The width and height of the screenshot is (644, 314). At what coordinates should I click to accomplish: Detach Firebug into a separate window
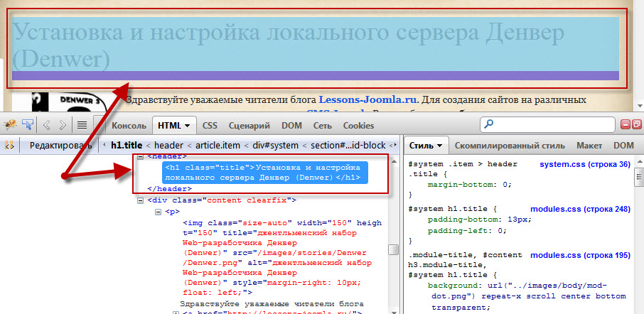[637, 124]
